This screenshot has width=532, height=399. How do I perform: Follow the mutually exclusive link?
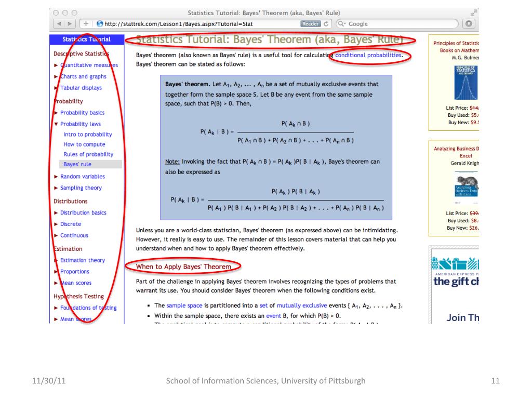point(302,305)
